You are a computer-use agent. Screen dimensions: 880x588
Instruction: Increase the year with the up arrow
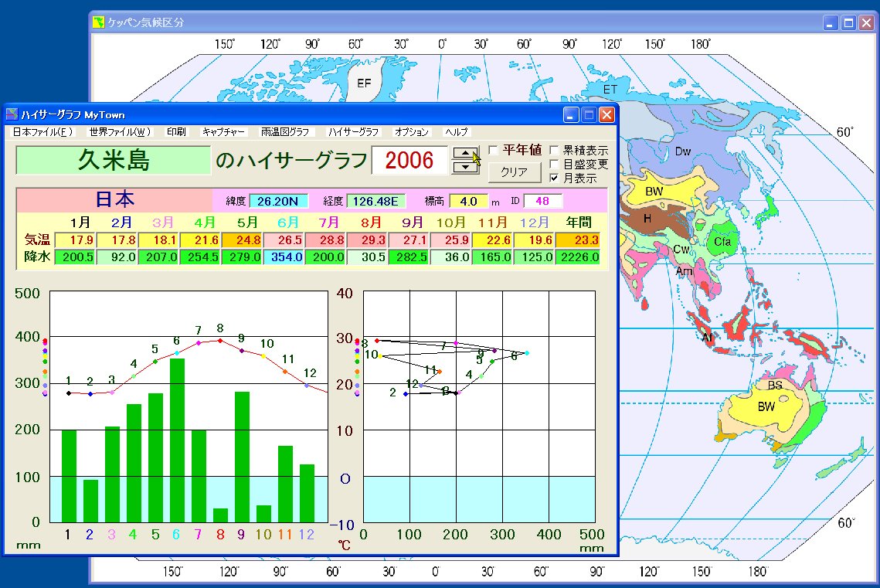(x=466, y=153)
